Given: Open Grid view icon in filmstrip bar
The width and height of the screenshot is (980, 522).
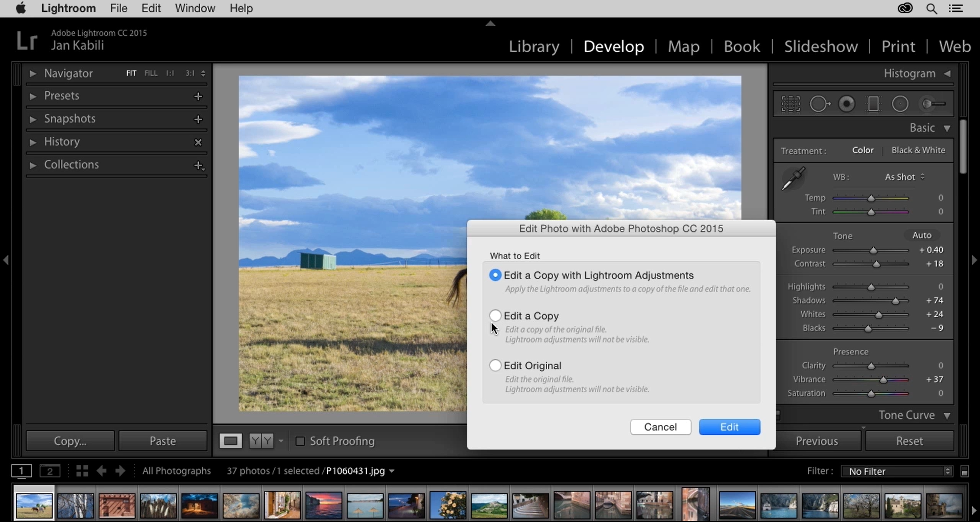Looking at the screenshot, I should point(82,471).
